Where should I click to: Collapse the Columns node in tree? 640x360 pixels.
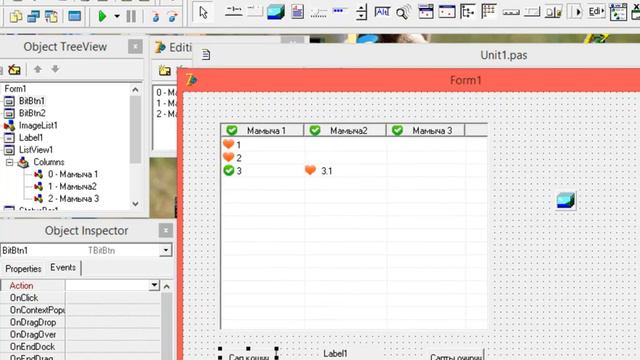(x=9, y=162)
